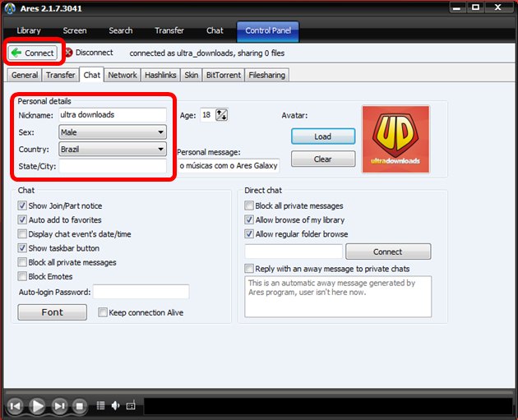518x420 pixels.
Task: Open the Transfer main tab
Action: (169, 30)
